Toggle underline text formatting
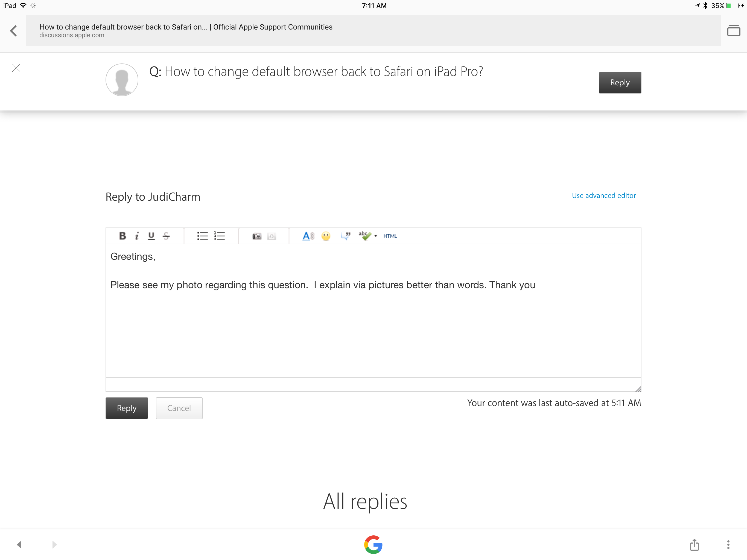 point(151,236)
